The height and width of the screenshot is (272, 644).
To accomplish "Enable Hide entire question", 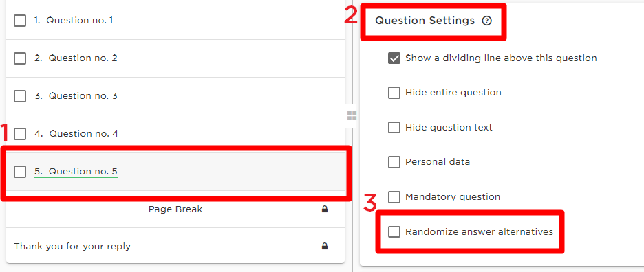I will pyautogui.click(x=394, y=93).
